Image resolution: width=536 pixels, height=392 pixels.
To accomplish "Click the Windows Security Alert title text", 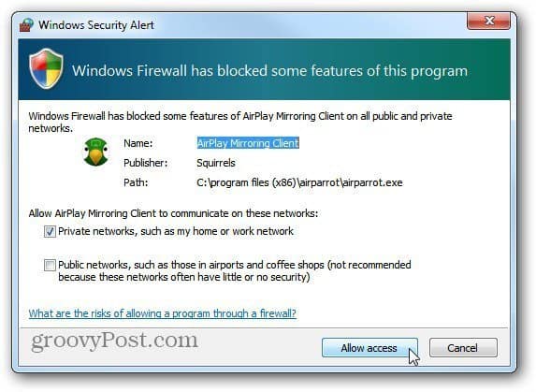I will (x=96, y=25).
